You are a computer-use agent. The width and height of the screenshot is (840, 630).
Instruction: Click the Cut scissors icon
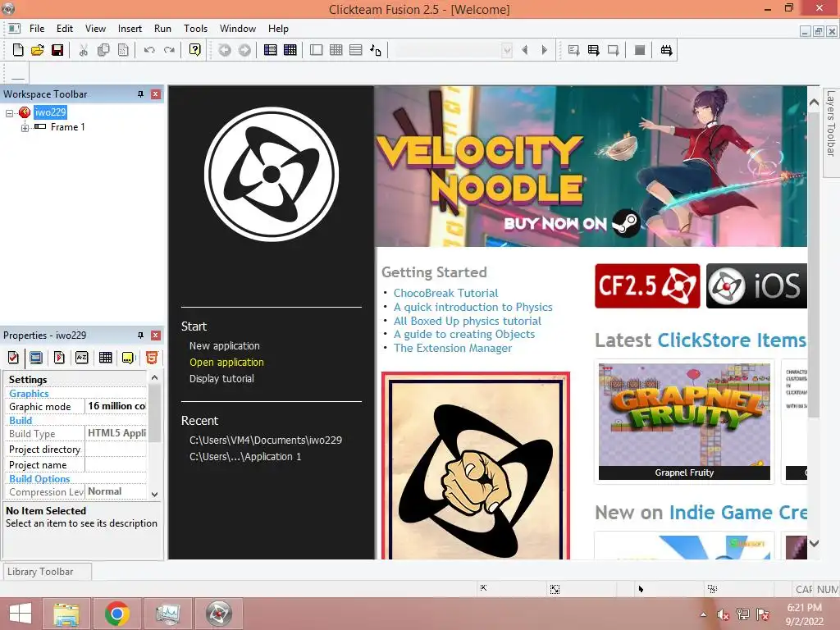(x=83, y=50)
